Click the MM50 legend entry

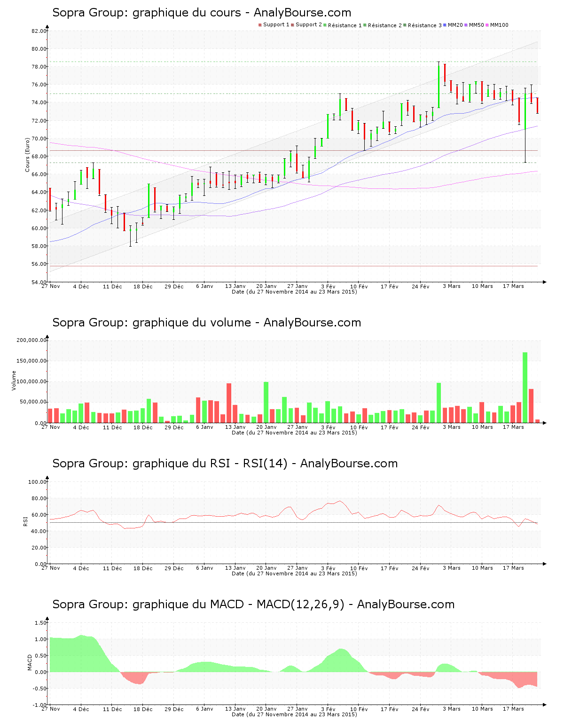[x=474, y=25]
